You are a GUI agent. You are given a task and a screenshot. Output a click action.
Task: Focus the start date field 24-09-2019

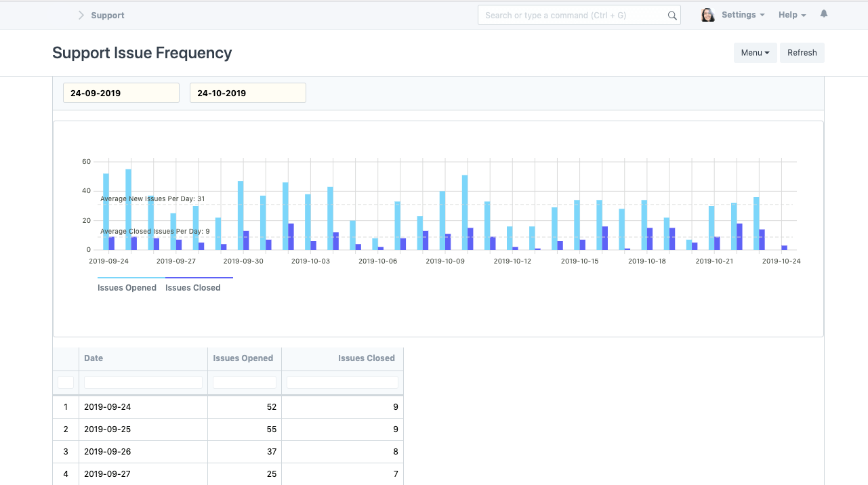click(121, 93)
